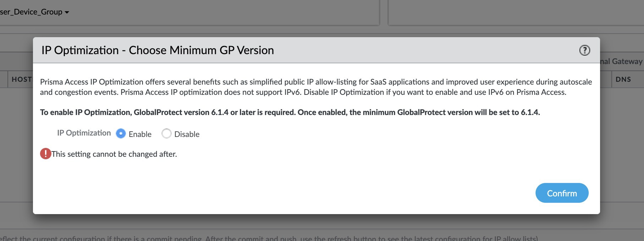
Task: Click the 'IP Optimization' field label
Action: pyautogui.click(x=84, y=133)
